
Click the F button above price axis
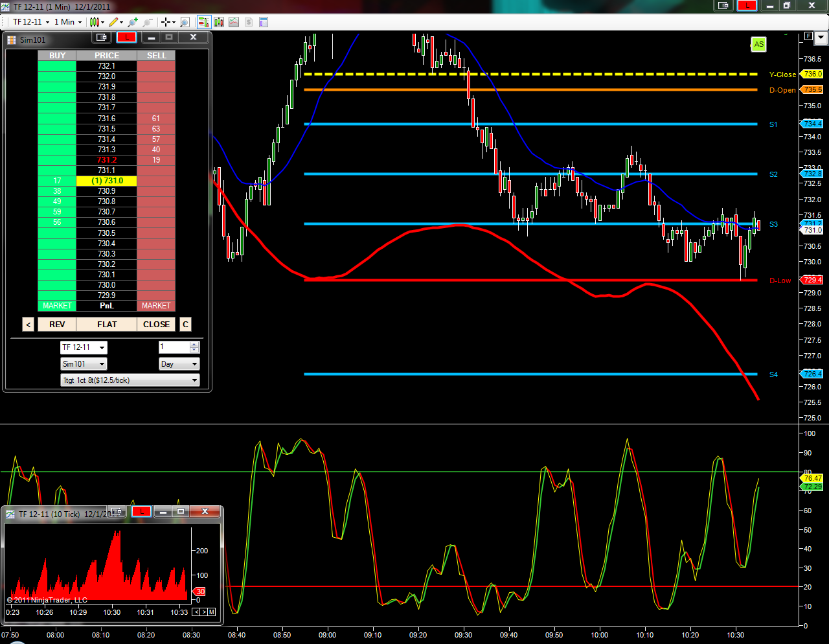[808, 36]
